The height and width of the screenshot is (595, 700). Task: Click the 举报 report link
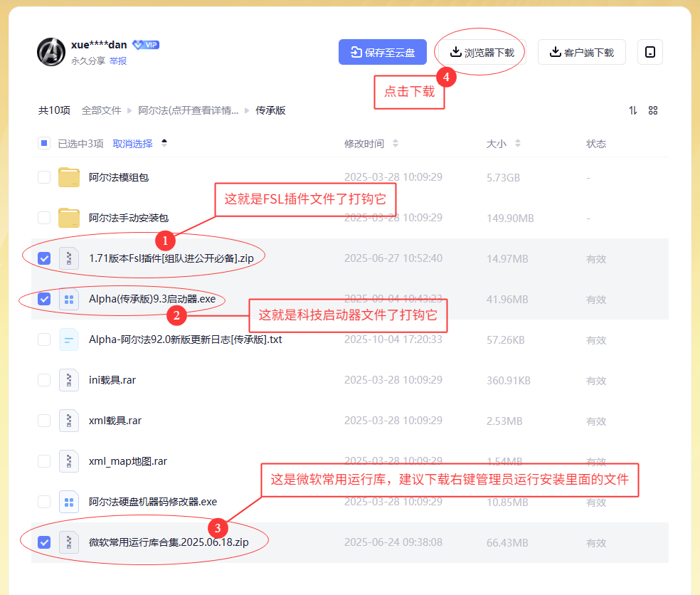[x=118, y=61]
